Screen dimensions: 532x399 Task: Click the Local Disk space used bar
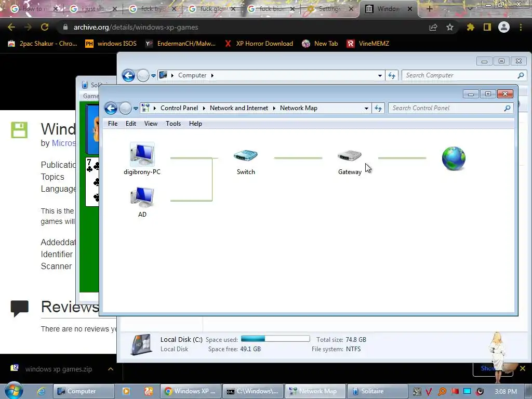275,339
